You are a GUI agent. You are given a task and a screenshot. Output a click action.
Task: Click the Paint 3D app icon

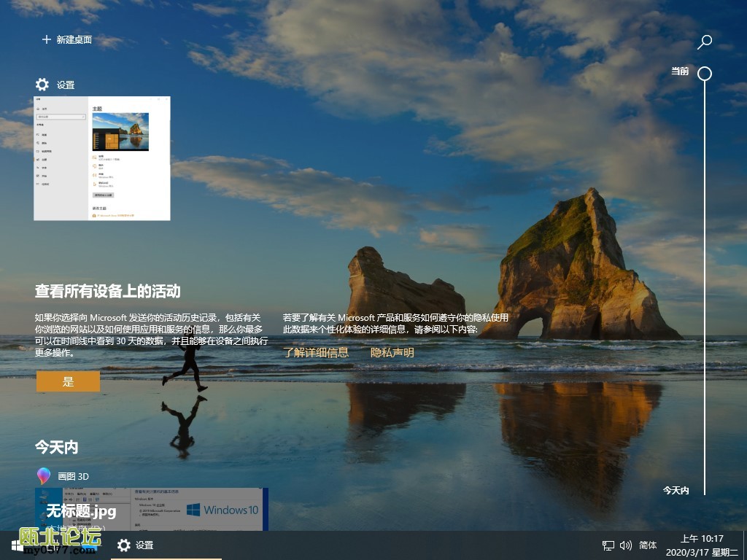coord(44,476)
